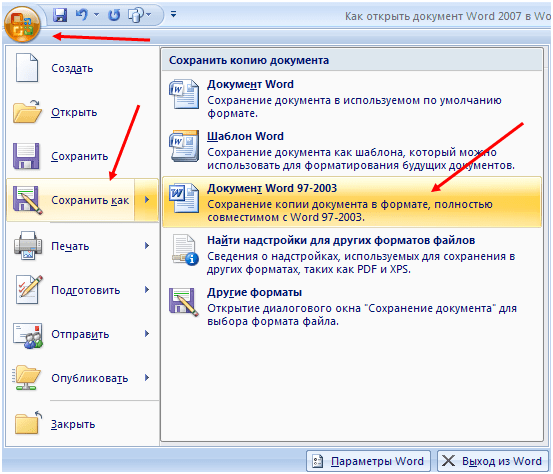Screen dimensions: 553x474
Task: Click the Другие форматы disk icon
Action: click(x=184, y=302)
